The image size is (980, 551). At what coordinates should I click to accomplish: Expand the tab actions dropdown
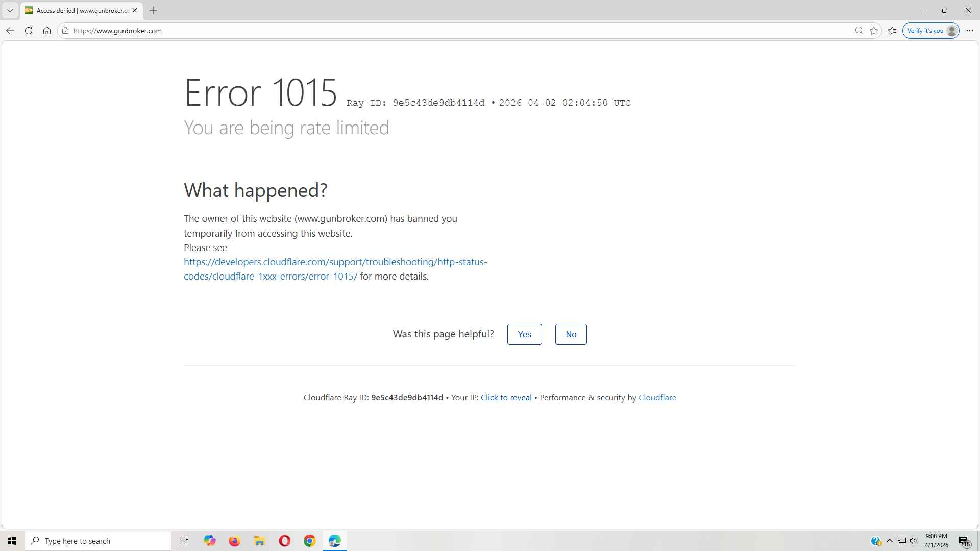10,10
